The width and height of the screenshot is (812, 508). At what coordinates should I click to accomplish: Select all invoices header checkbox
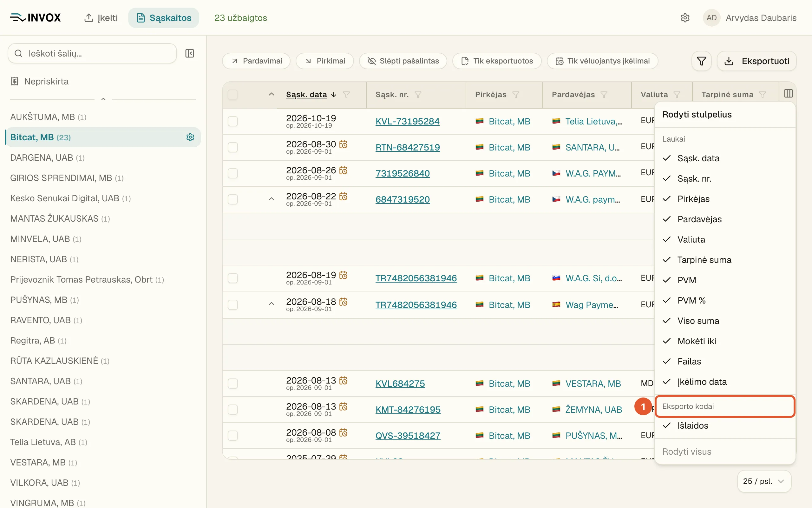(233, 95)
